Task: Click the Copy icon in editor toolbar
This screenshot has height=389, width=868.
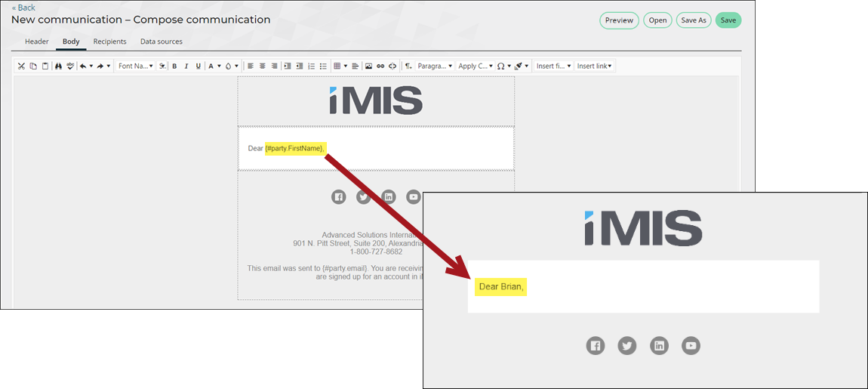Action: click(33, 66)
